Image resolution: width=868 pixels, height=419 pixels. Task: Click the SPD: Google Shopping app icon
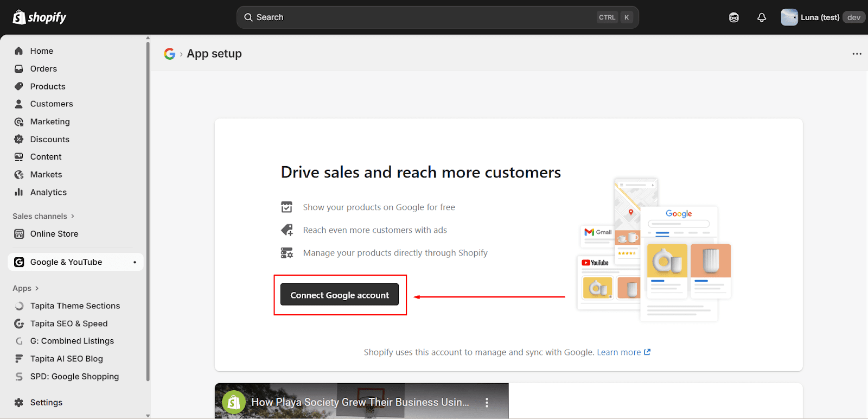tap(19, 377)
